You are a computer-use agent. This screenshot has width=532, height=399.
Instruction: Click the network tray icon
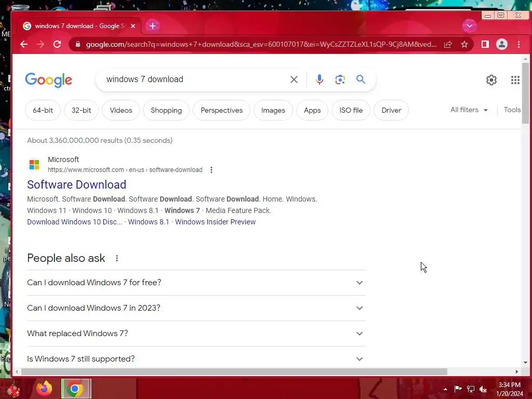pyautogui.click(x=471, y=389)
